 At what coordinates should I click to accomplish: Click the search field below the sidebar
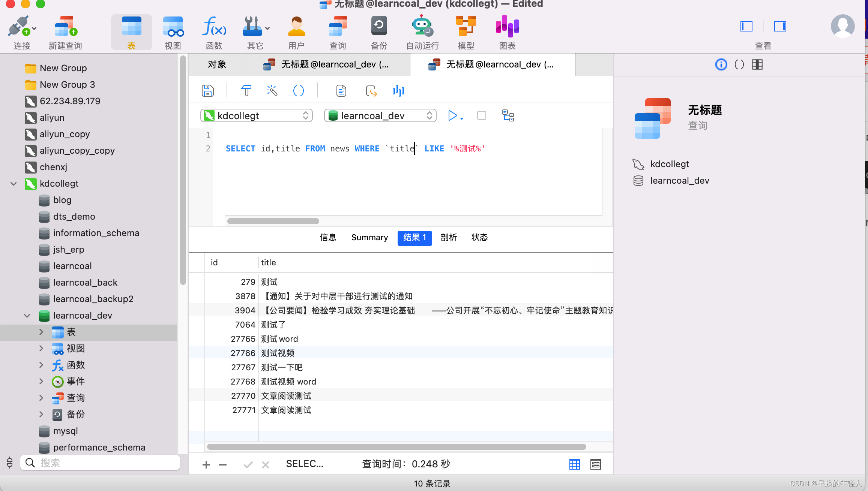click(x=100, y=463)
